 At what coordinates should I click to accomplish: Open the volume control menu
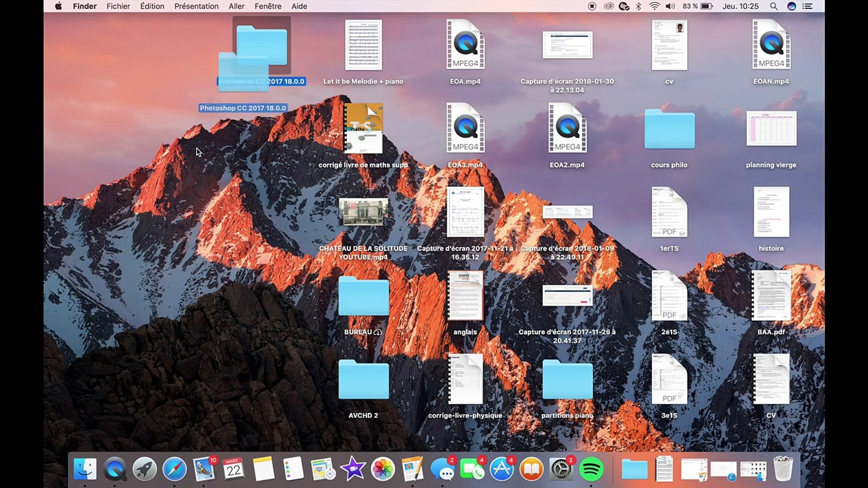(670, 6)
